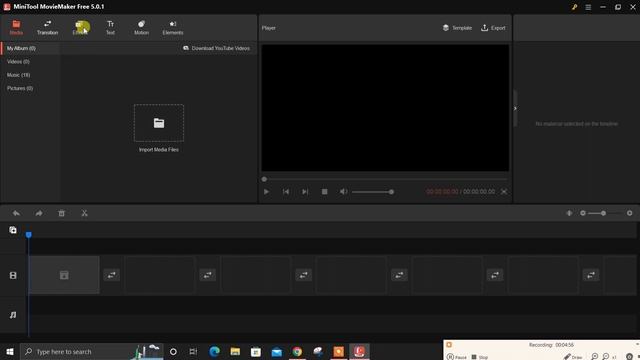
Task: Open the Windows Start menu
Action: point(10,351)
